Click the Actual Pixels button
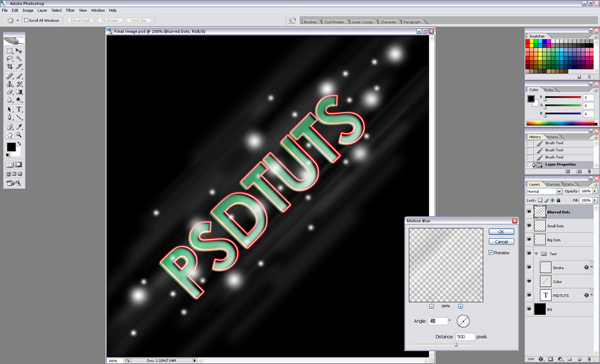The image size is (600, 364). point(81,20)
